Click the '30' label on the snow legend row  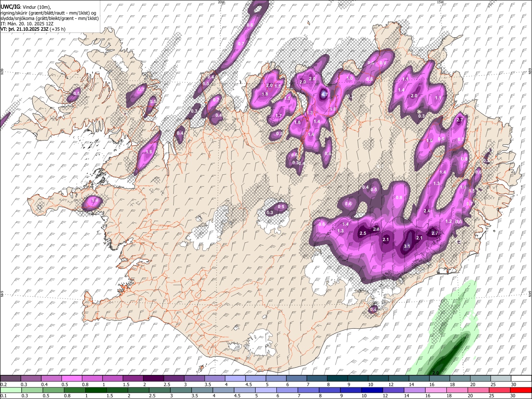coord(514,384)
